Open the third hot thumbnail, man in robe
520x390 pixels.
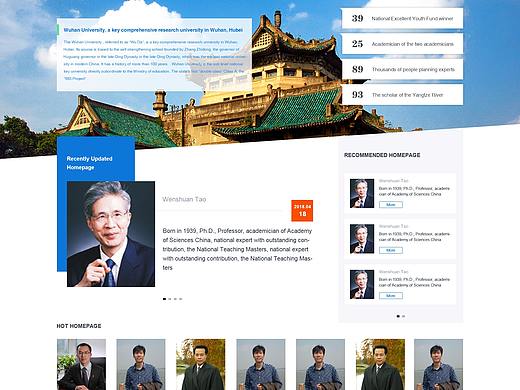[x=201, y=365]
